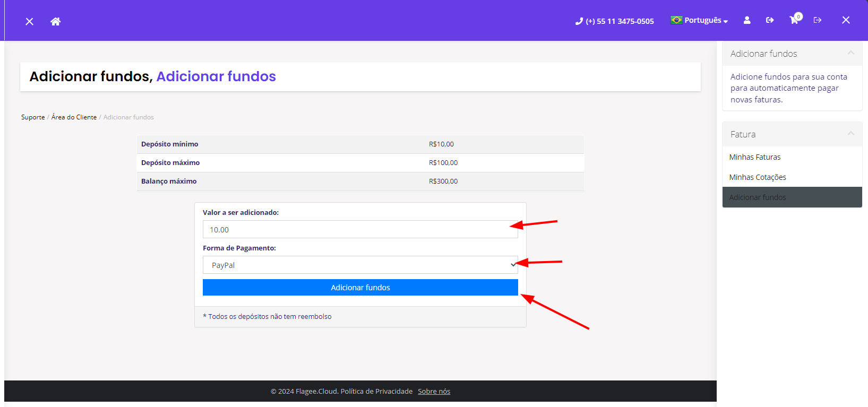Click the Valor a ser adicionado field
Screen dimensions: 868x407
coord(360,229)
